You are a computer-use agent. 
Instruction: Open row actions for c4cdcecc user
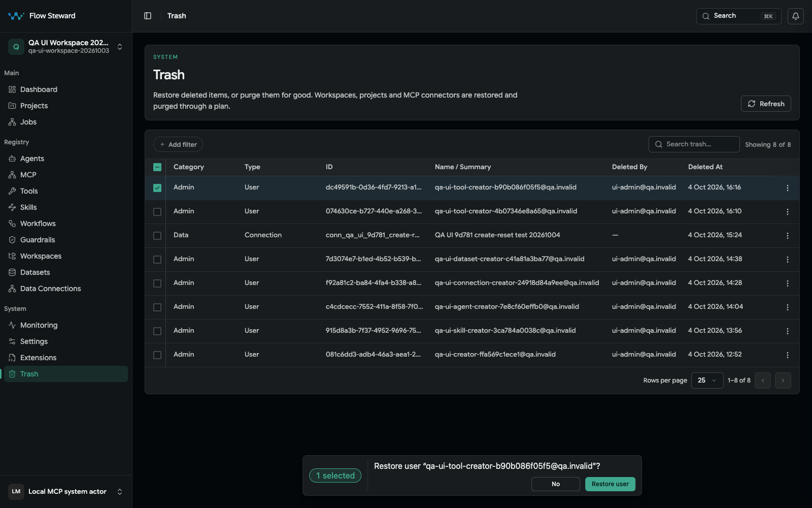pyautogui.click(x=787, y=307)
